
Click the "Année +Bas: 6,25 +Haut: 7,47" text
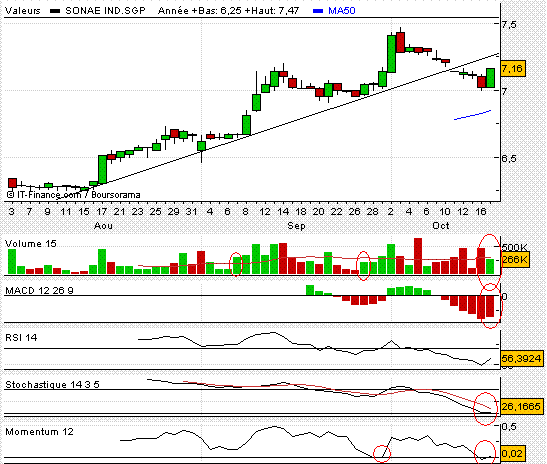click(x=228, y=11)
